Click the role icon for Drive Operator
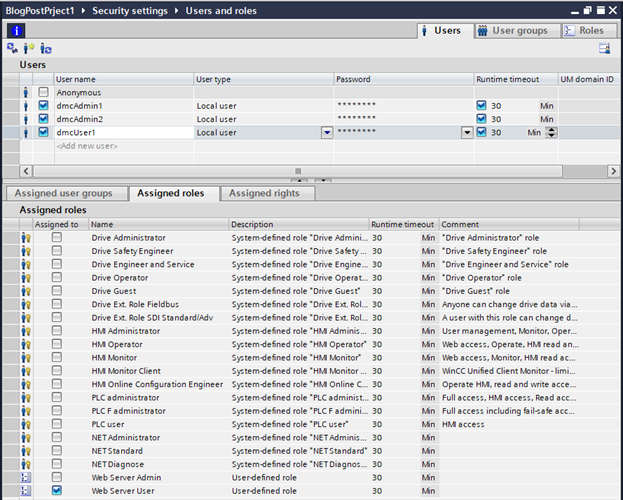Viewport: 623px width, 500px height. (x=26, y=277)
